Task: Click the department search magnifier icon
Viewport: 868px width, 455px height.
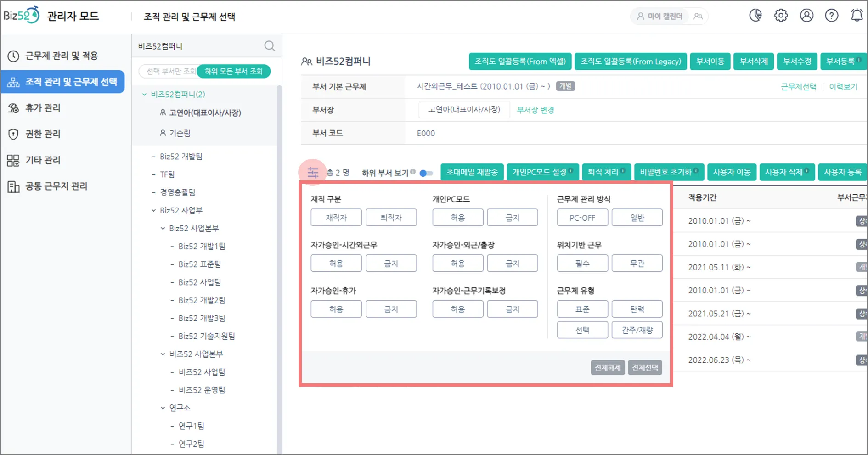Action: pos(270,46)
